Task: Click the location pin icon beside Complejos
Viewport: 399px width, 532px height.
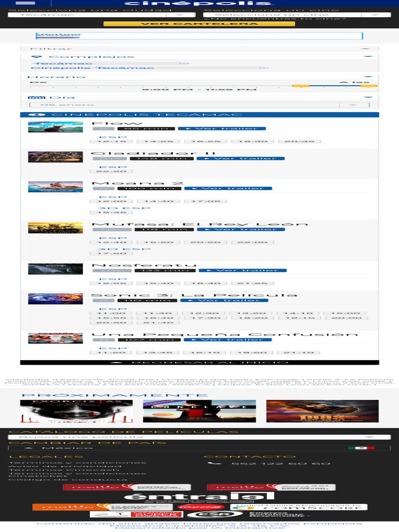Action: [x=37, y=57]
